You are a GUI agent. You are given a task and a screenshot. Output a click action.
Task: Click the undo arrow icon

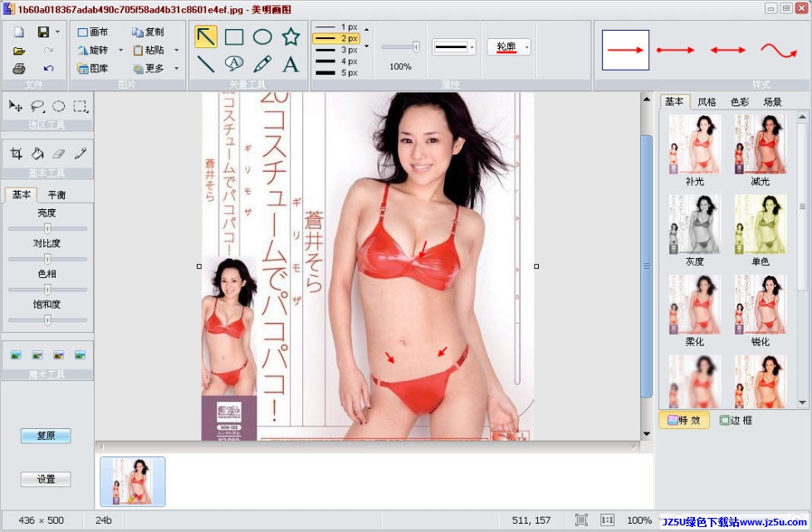click(x=49, y=68)
